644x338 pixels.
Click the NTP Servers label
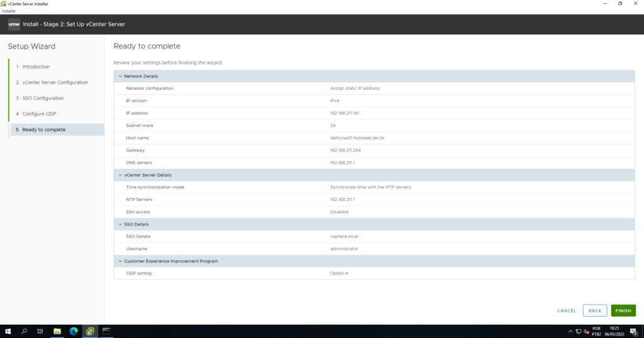pyautogui.click(x=139, y=199)
